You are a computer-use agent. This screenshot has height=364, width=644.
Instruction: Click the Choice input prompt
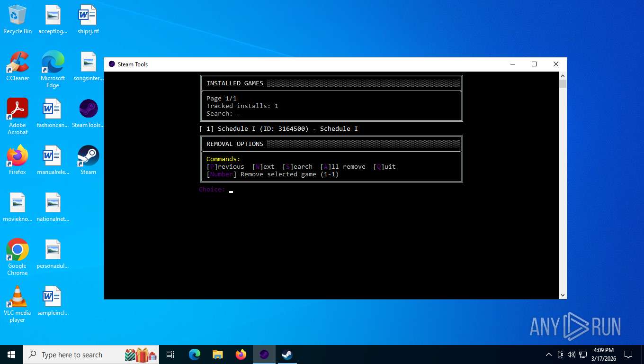pos(215,190)
